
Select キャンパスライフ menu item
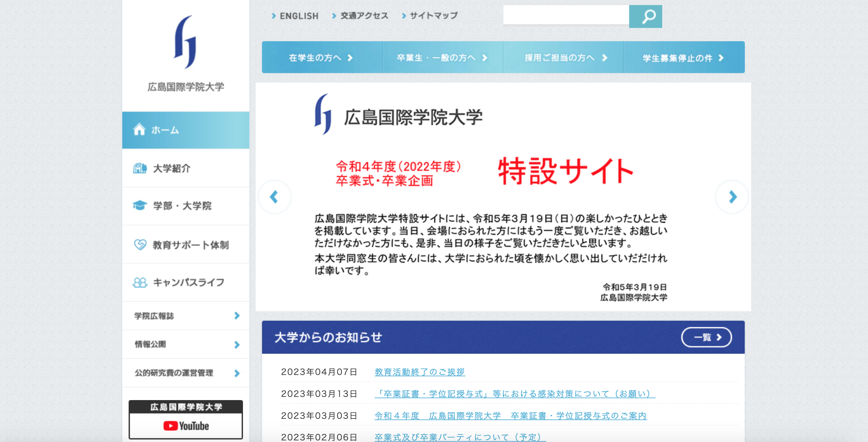(186, 282)
